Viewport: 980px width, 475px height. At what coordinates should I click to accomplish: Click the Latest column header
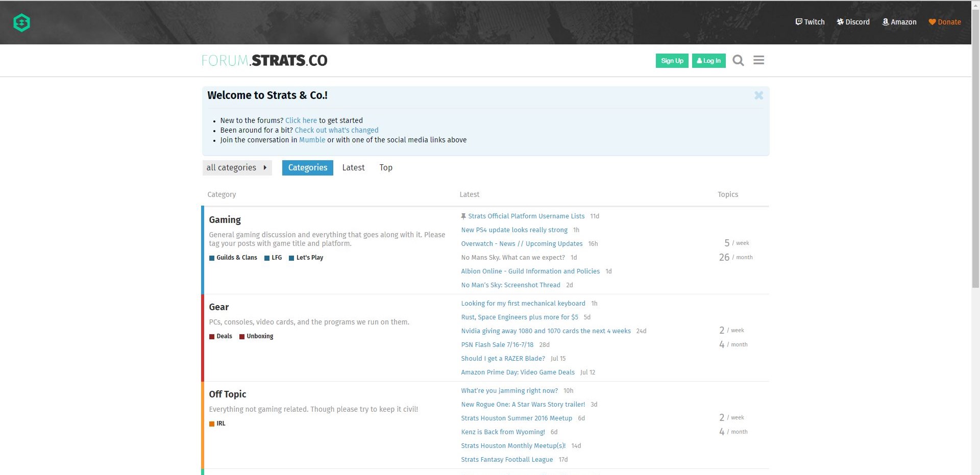pos(469,194)
